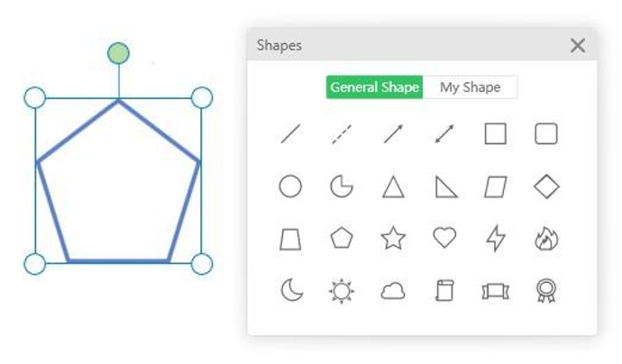Select the double-headed arrow shape

pyautogui.click(x=444, y=134)
